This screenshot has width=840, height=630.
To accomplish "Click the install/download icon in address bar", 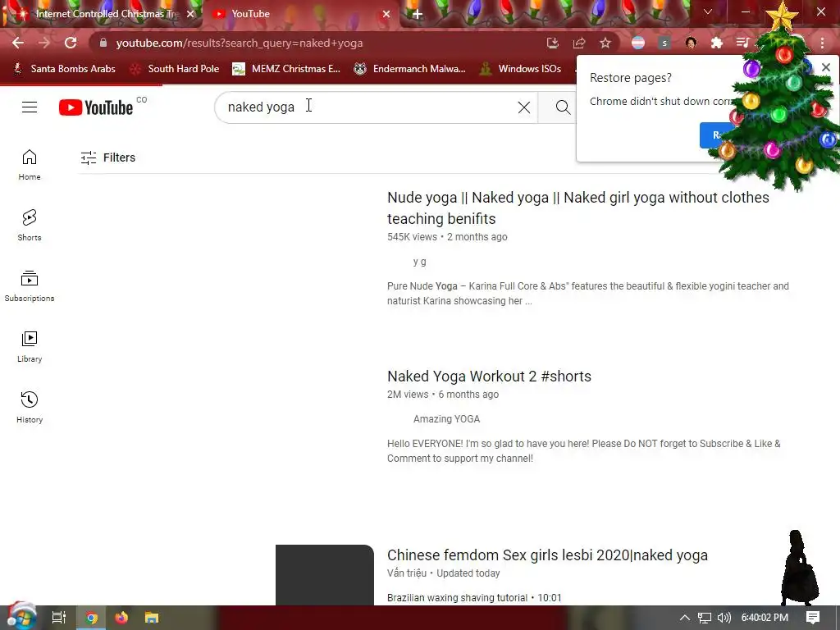I will pyautogui.click(x=552, y=43).
